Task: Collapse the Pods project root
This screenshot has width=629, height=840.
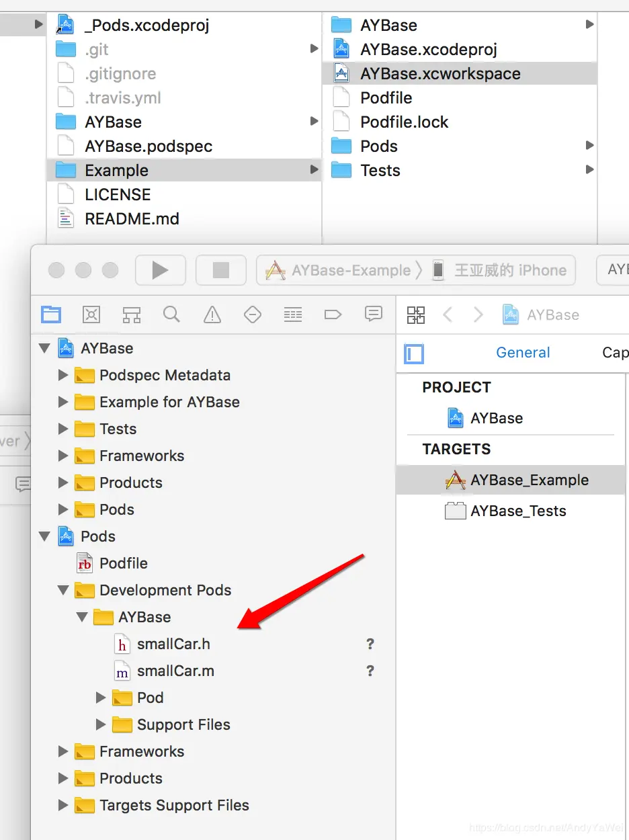Action: click(x=45, y=536)
